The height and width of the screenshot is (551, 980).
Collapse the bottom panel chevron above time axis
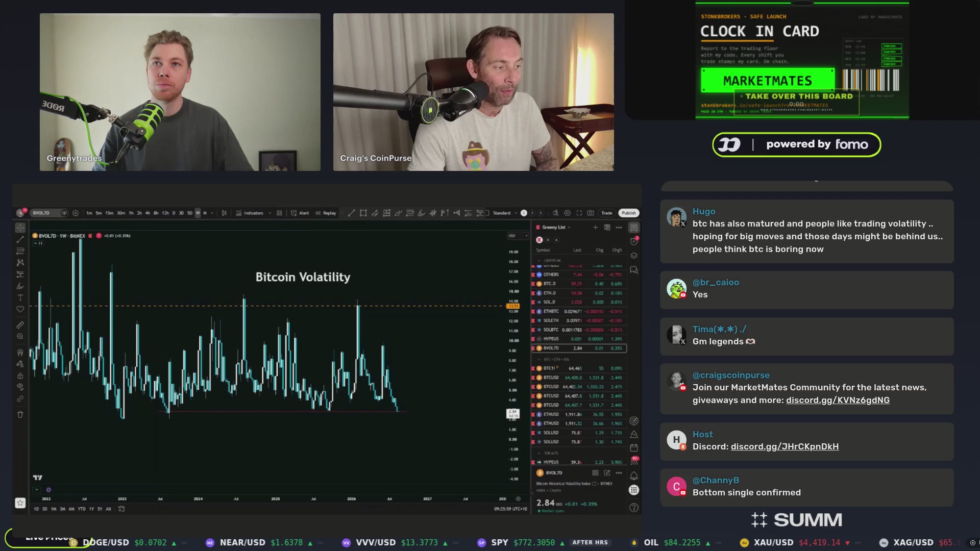tap(37, 490)
